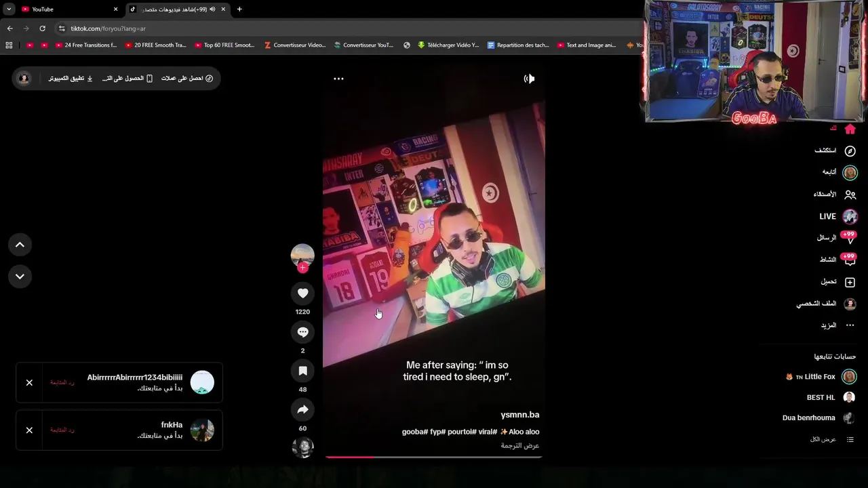Open the Top 60 FREE Smoot... bookmark
This screenshot has height=488, width=868.
point(224,45)
